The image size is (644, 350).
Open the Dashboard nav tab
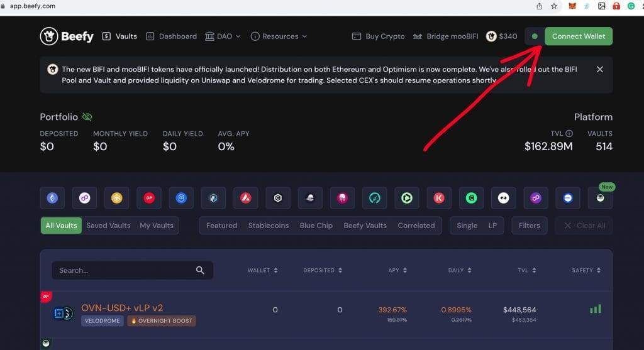pyautogui.click(x=171, y=36)
